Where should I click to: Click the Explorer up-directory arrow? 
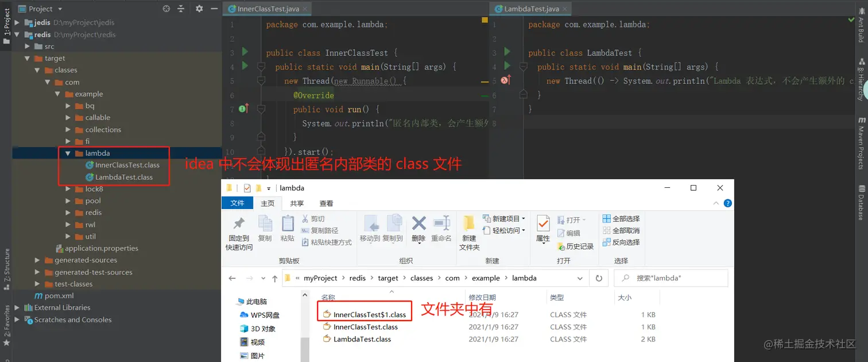click(275, 278)
